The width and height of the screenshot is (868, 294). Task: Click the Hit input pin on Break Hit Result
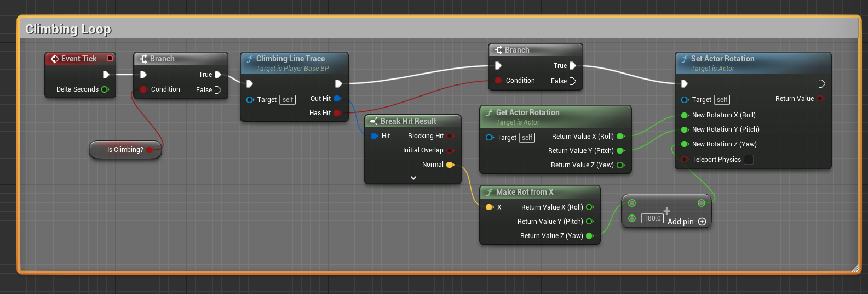pyautogui.click(x=375, y=136)
